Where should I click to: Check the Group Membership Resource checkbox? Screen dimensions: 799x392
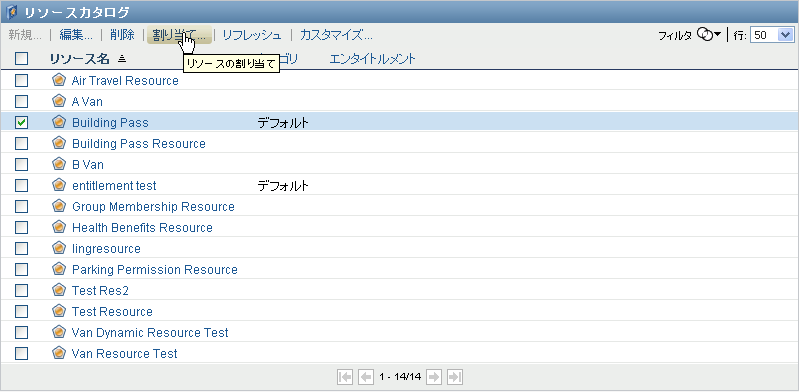21,206
